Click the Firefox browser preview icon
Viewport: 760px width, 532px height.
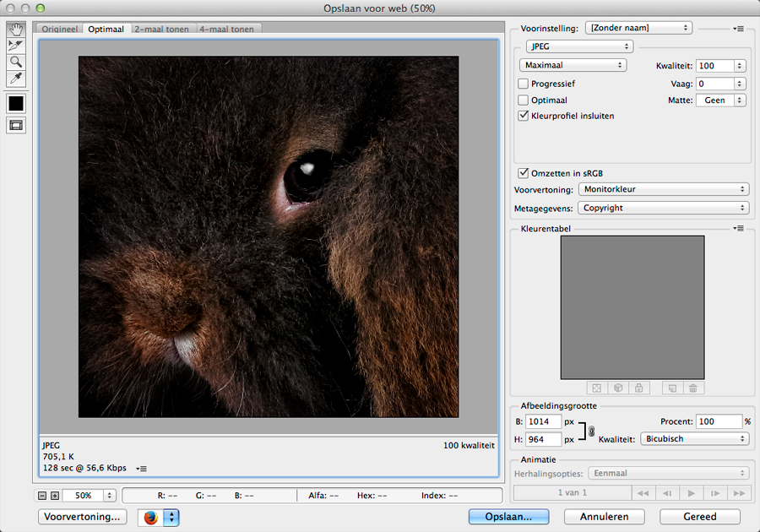coord(150,517)
